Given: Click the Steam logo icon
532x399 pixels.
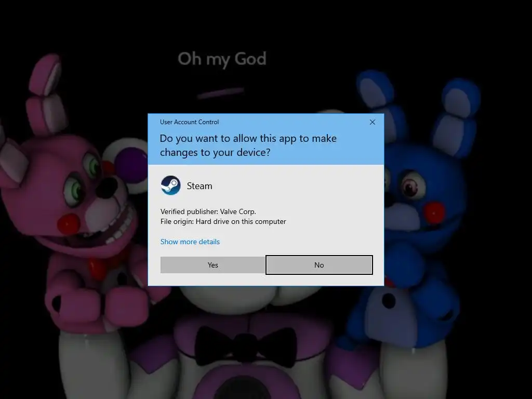Looking at the screenshot, I should coord(170,185).
